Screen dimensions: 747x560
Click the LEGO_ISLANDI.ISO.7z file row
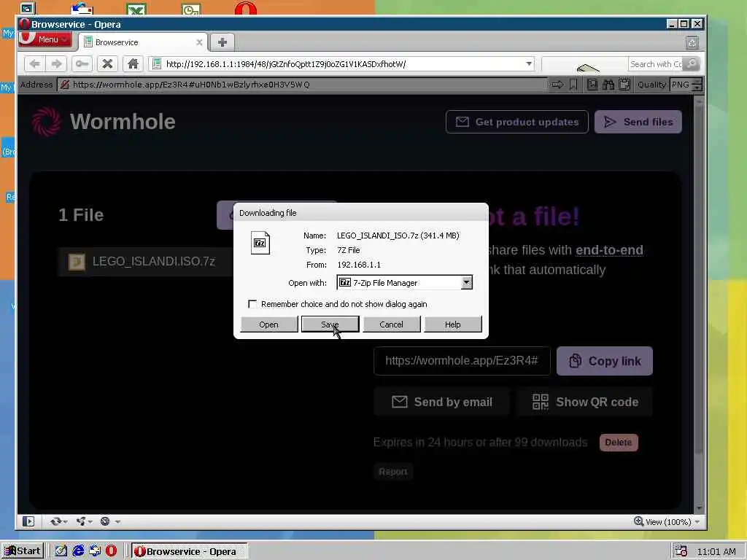click(x=146, y=262)
